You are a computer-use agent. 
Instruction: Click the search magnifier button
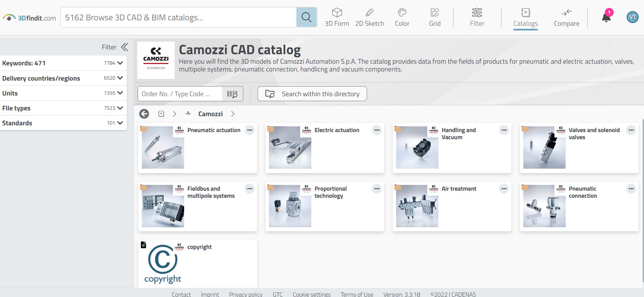[x=307, y=17]
